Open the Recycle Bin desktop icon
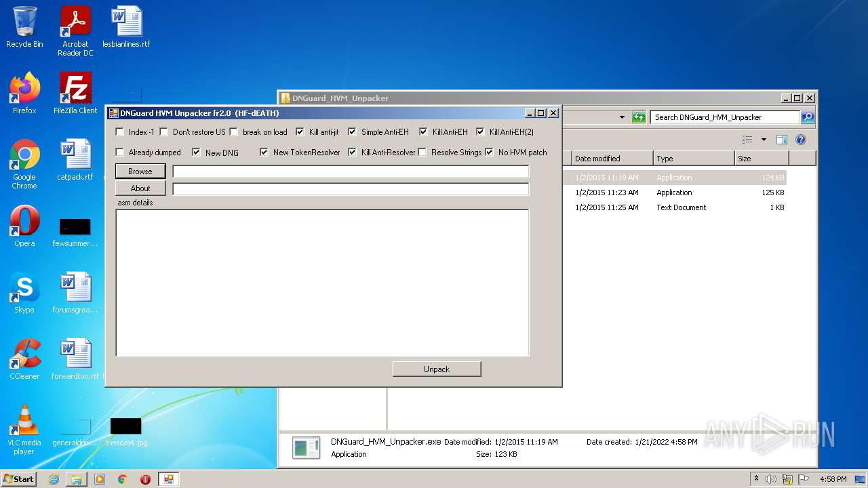 click(x=24, y=27)
